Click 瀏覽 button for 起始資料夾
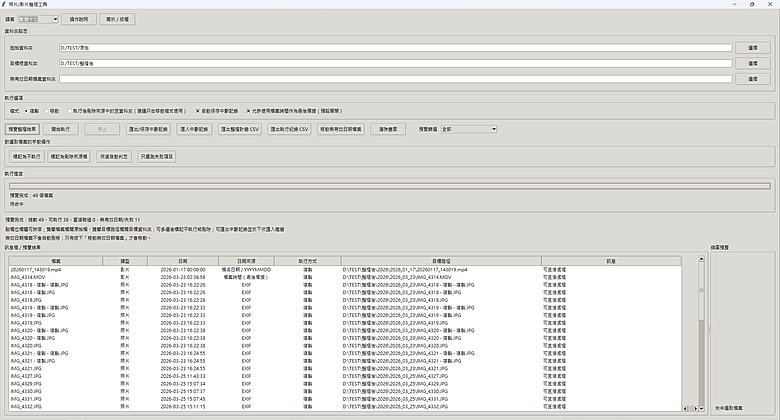The height and width of the screenshot is (420, 780). pyautogui.click(x=751, y=47)
